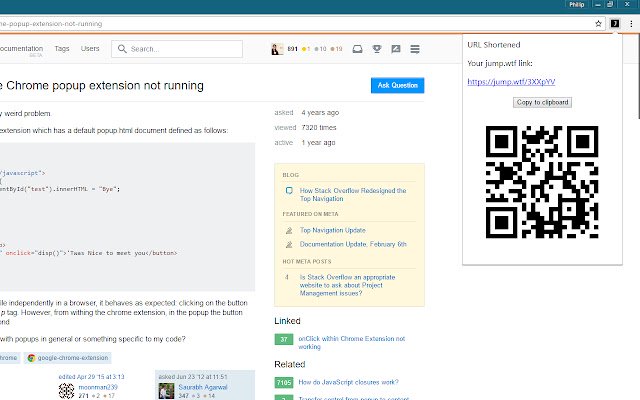This screenshot has height=400, width=640.
Task: Open 'Top Navigation Update' meta link
Action: click(333, 230)
